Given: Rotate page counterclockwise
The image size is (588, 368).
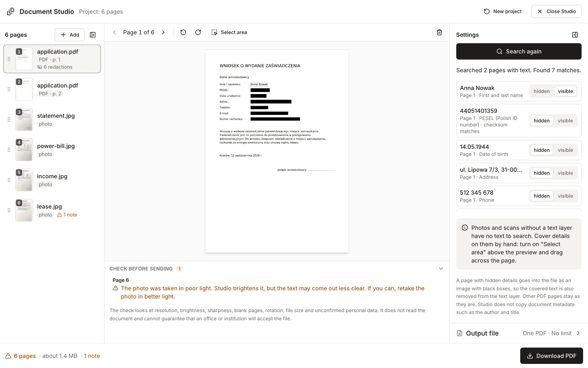Looking at the screenshot, I should [183, 32].
